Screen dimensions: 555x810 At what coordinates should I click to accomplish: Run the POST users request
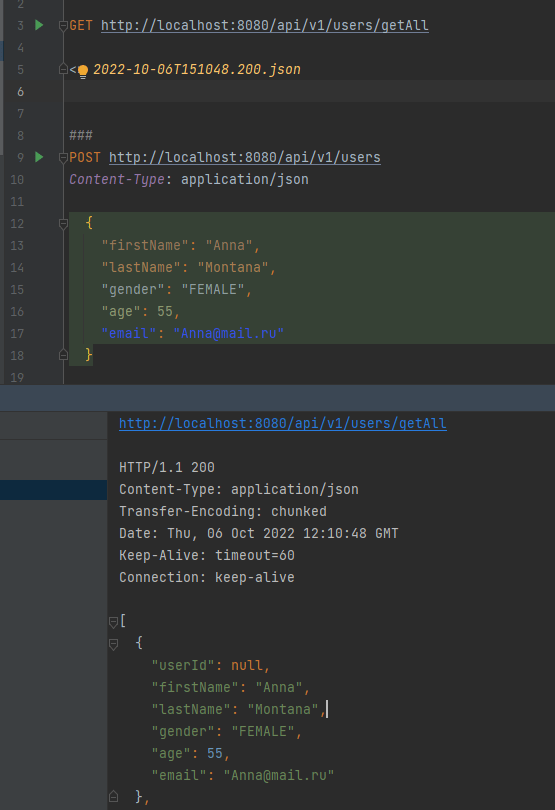pos(39,157)
